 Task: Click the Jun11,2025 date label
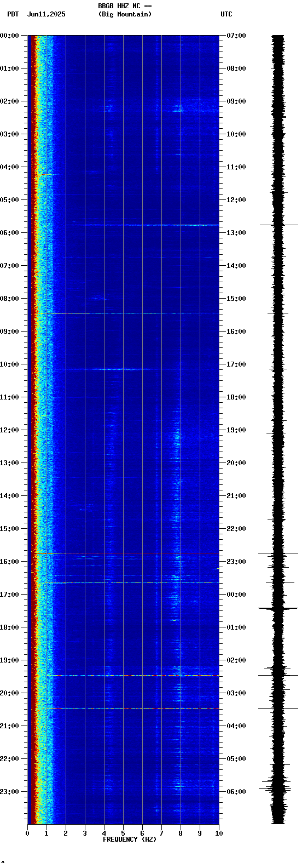(46, 14)
